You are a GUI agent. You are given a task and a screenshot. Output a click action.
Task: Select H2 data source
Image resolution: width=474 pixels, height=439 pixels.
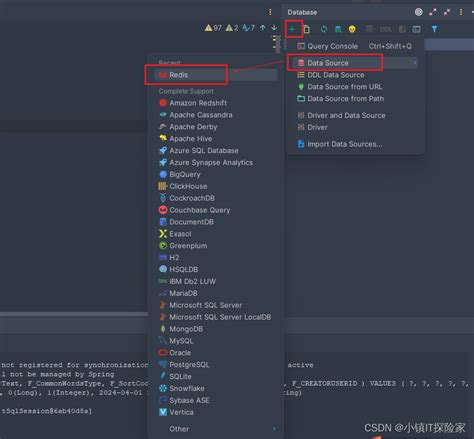click(x=216, y=257)
